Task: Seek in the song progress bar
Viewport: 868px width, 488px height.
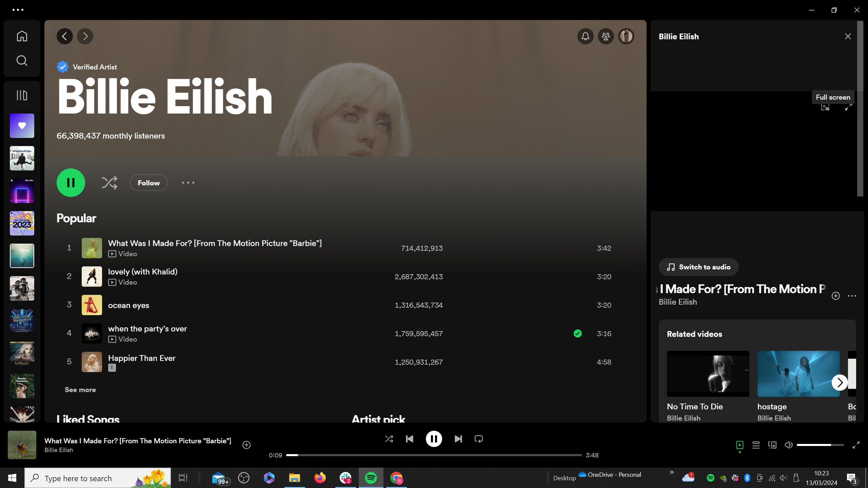Action: 434,455
